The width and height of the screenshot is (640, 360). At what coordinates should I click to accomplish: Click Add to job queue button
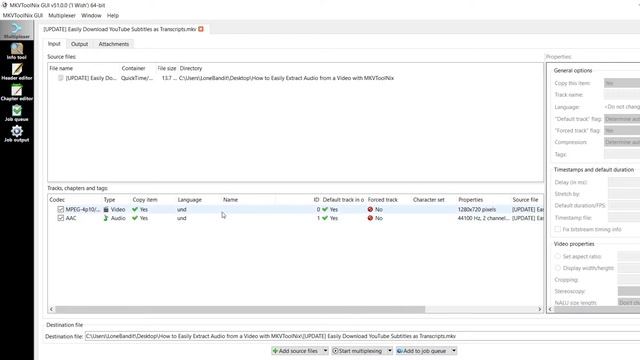(x=423, y=351)
